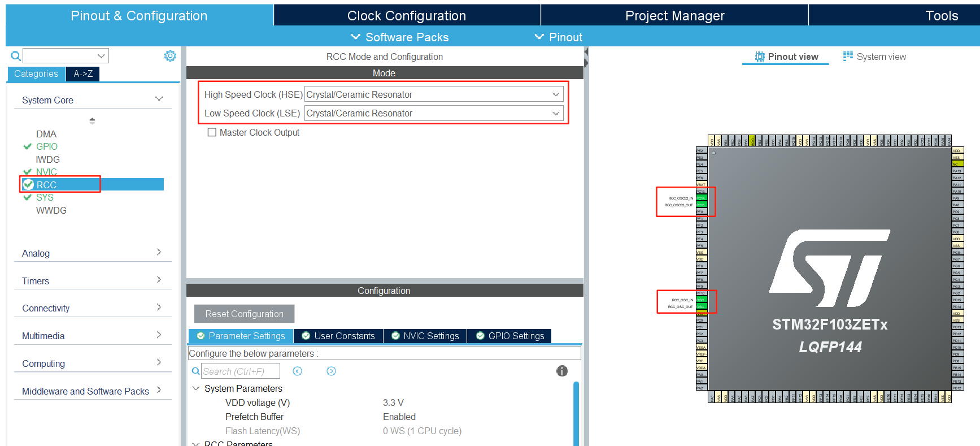
Task: Go to next search result arrow
Action: coord(332,371)
